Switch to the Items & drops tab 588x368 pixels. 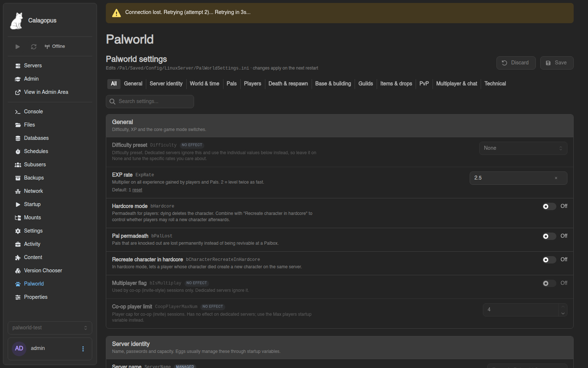[x=396, y=84]
